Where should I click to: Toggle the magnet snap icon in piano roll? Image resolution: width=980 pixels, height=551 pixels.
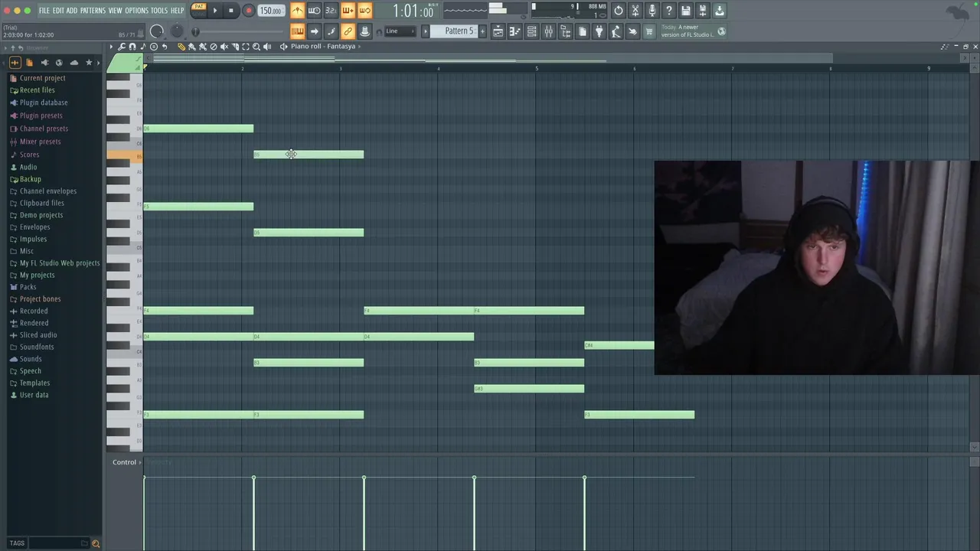pyautogui.click(x=132, y=47)
